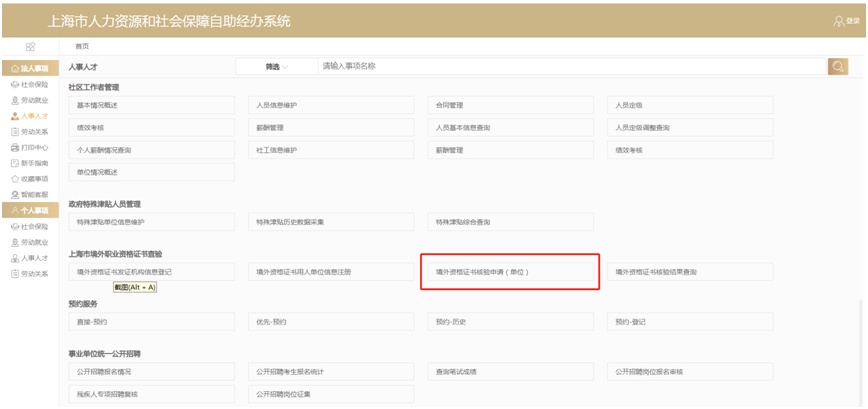Viewport: 868px width, 409px height.
Task: Click the 事业单位统一公开招聘 section heading
Action: click(104, 354)
